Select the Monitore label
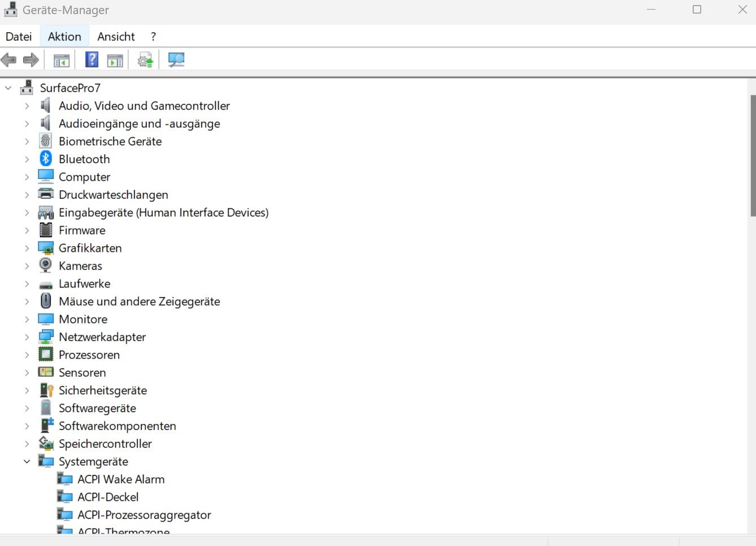 pos(83,319)
